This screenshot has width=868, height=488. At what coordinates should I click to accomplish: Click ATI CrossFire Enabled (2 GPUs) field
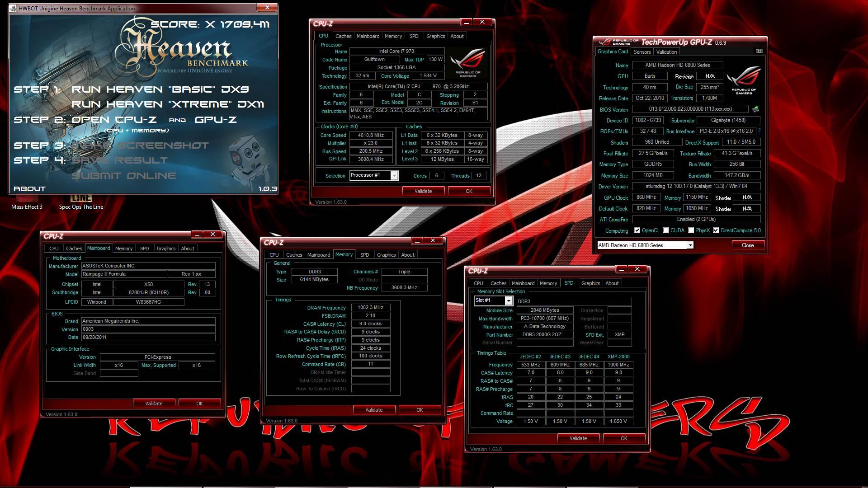click(x=696, y=219)
